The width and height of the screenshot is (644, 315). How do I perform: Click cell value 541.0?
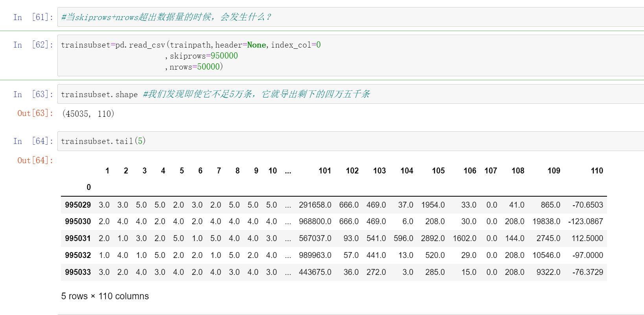(376, 238)
